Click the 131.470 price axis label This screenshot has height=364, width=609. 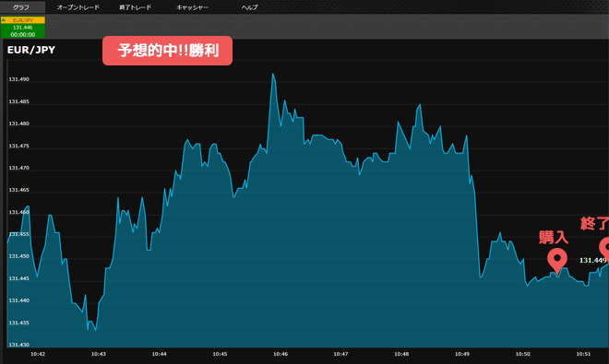(18, 168)
